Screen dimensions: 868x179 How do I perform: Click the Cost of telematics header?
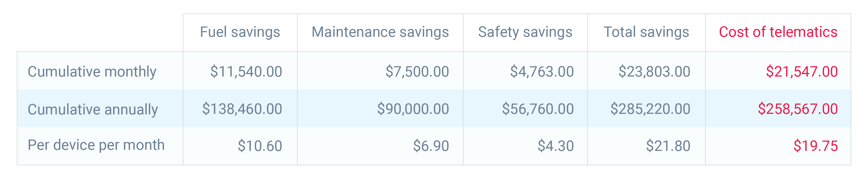[778, 32]
